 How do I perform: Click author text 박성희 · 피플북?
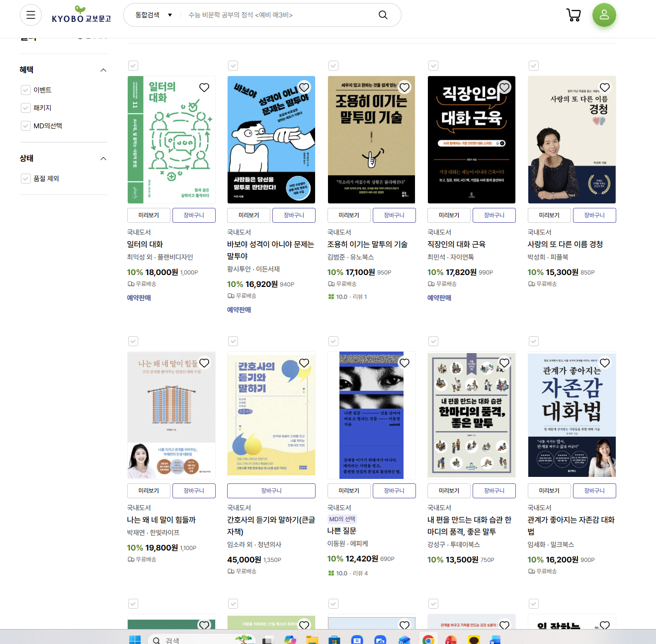tap(548, 257)
